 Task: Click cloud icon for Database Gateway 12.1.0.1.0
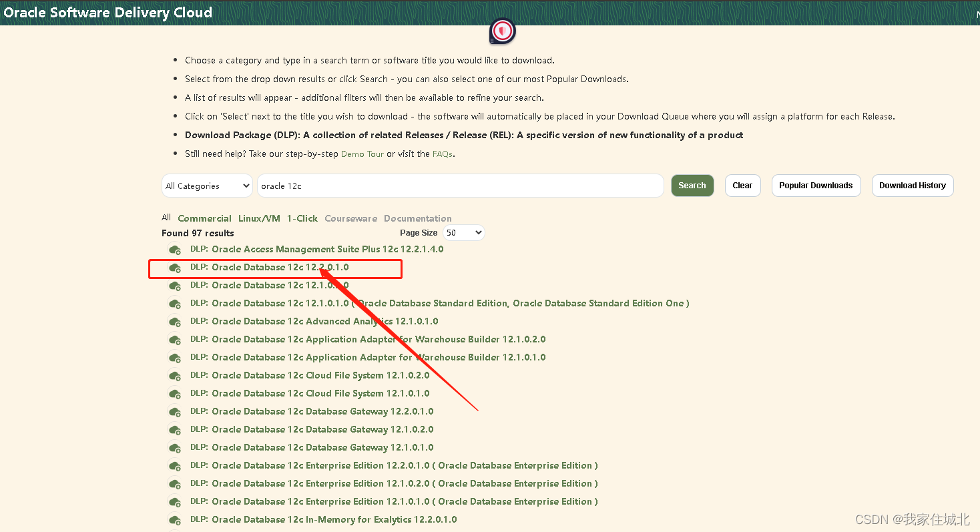[175, 448]
